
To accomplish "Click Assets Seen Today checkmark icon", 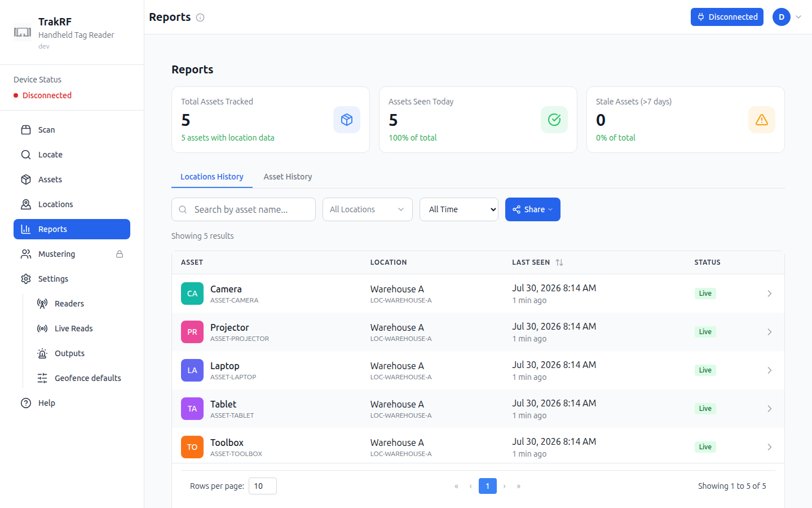I will (x=554, y=120).
